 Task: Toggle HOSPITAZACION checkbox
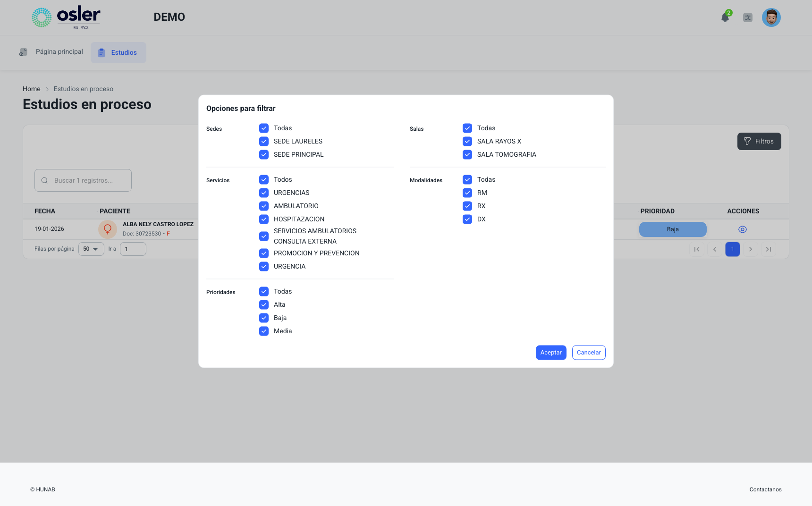(264, 219)
